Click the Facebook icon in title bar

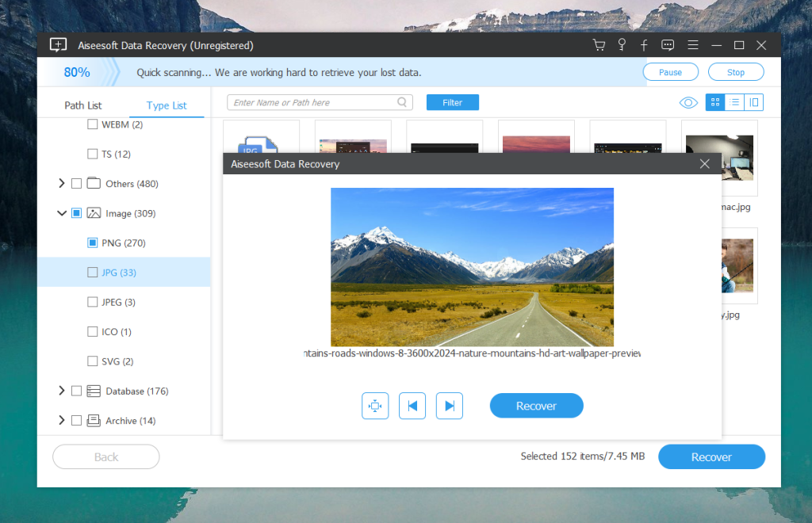point(644,45)
